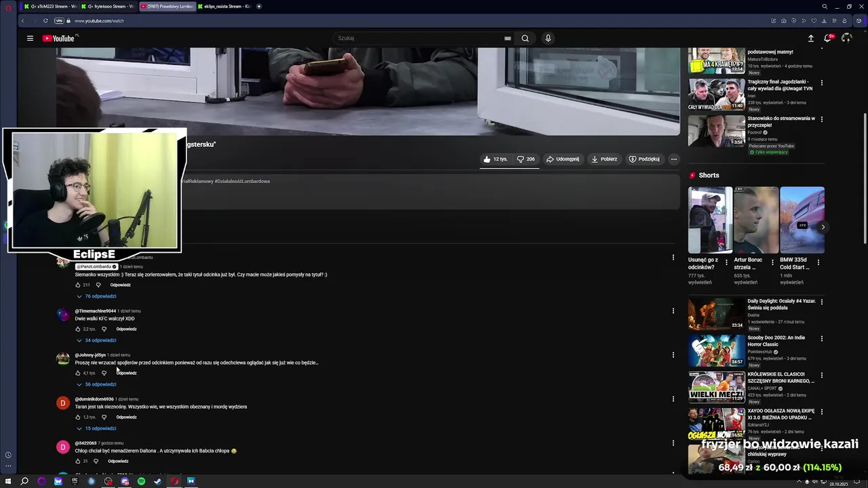Open the Opera sidebar history clock icon
The image size is (868, 488).
click(x=8, y=455)
